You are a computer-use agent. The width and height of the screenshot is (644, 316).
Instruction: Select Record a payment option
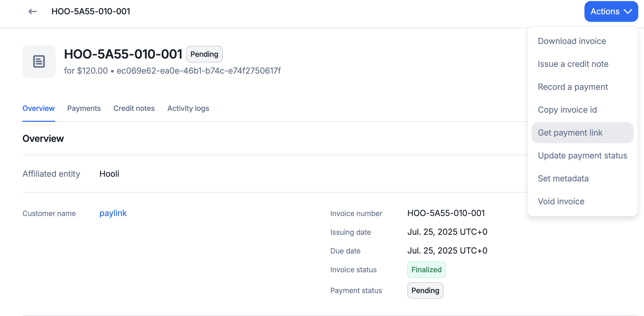click(573, 87)
